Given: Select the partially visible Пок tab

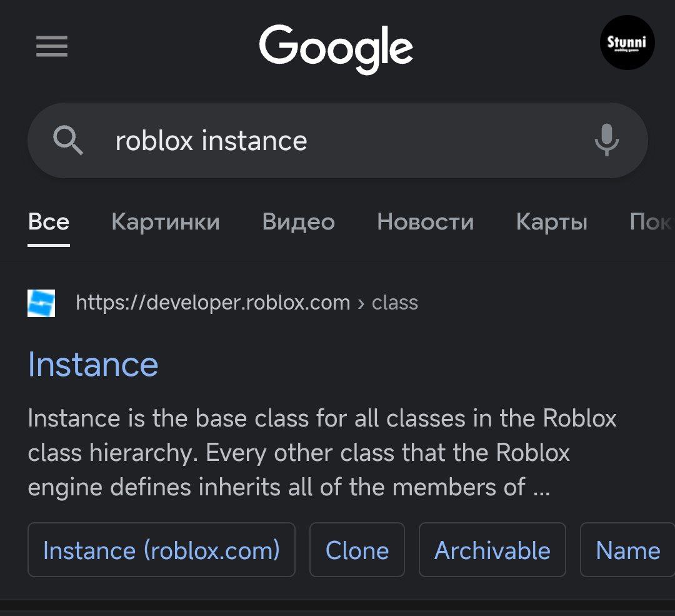Looking at the screenshot, I should 652,222.
